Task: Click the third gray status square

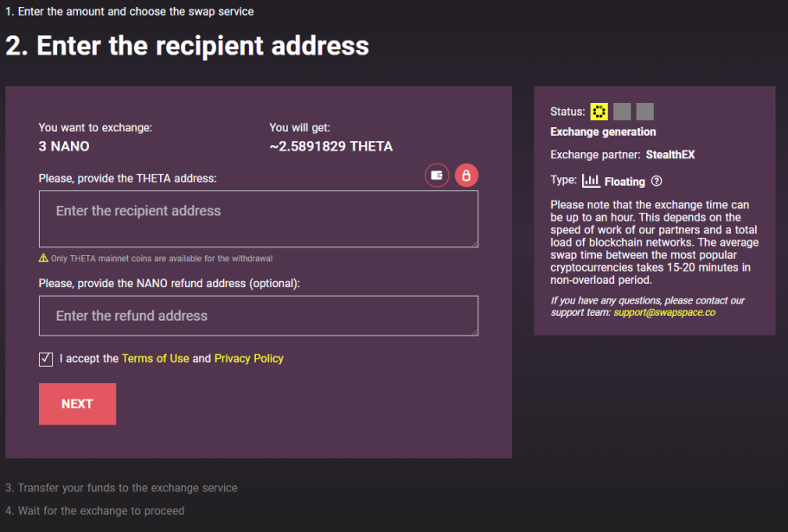Action: tap(644, 112)
